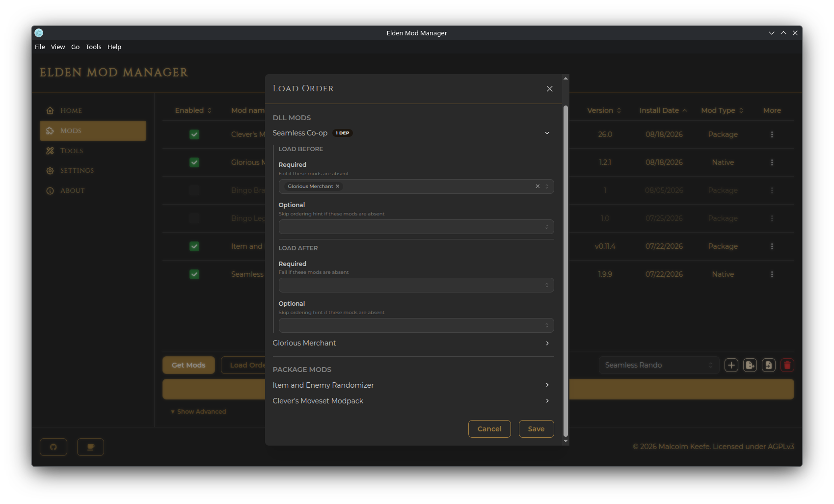Open More menu for Glorious Merchant row
Image resolution: width=834 pixels, height=504 pixels.
tap(772, 162)
